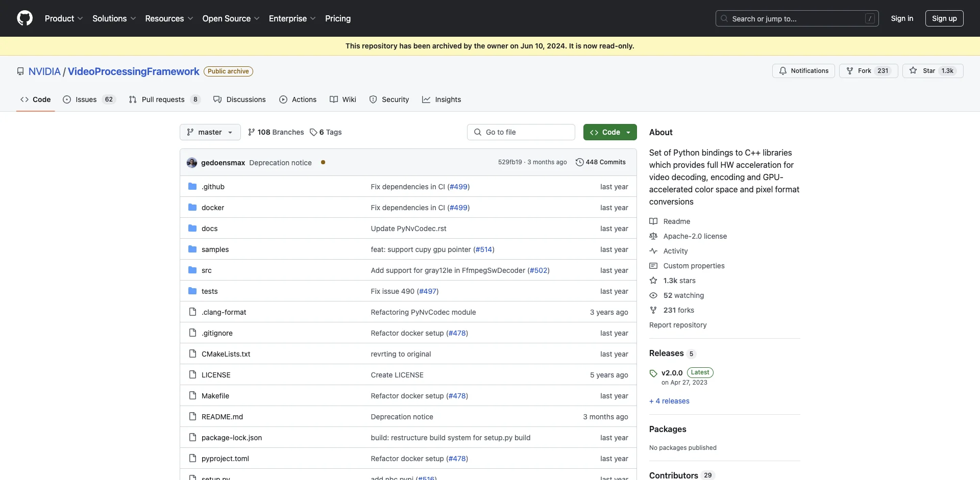Open VideoProcessingFramework repository link
The width and height of the screenshot is (980, 480).
(134, 71)
